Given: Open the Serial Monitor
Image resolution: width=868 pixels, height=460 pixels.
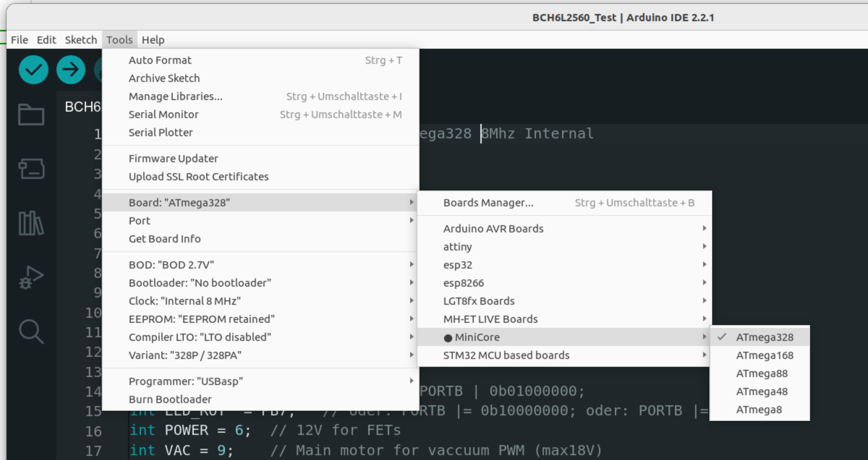Looking at the screenshot, I should coord(260,114).
